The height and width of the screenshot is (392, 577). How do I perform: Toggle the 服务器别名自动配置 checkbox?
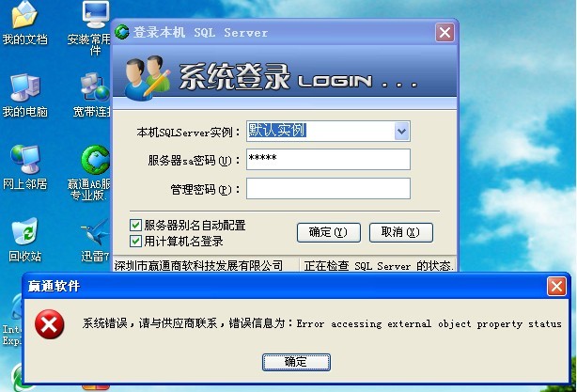point(135,225)
